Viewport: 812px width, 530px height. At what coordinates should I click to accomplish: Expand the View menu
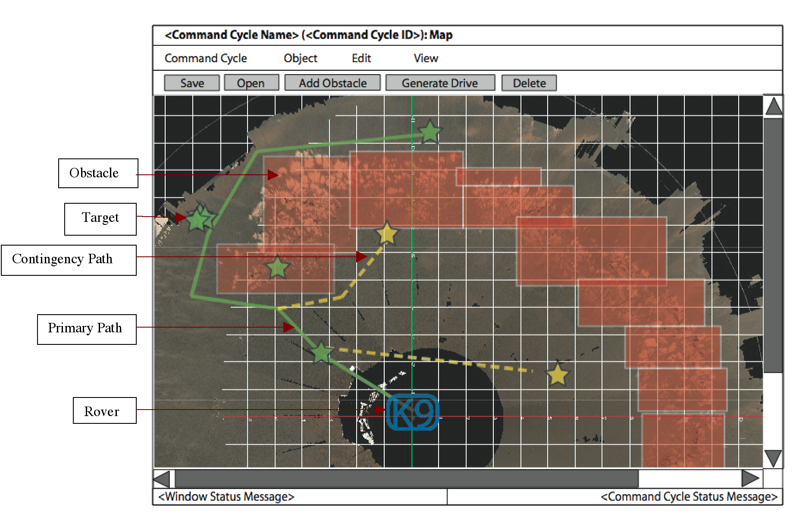[426, 58]
